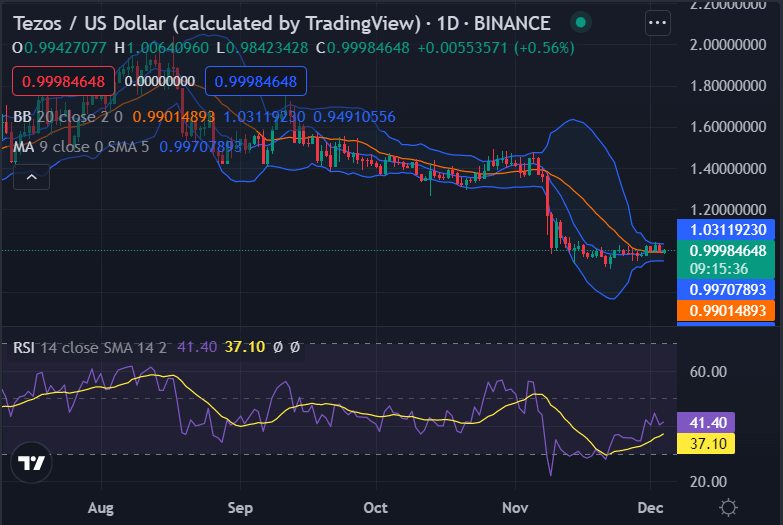783x525 pixels.
Task: Click the high price H1.00640960
Action: tap(161, 48)
